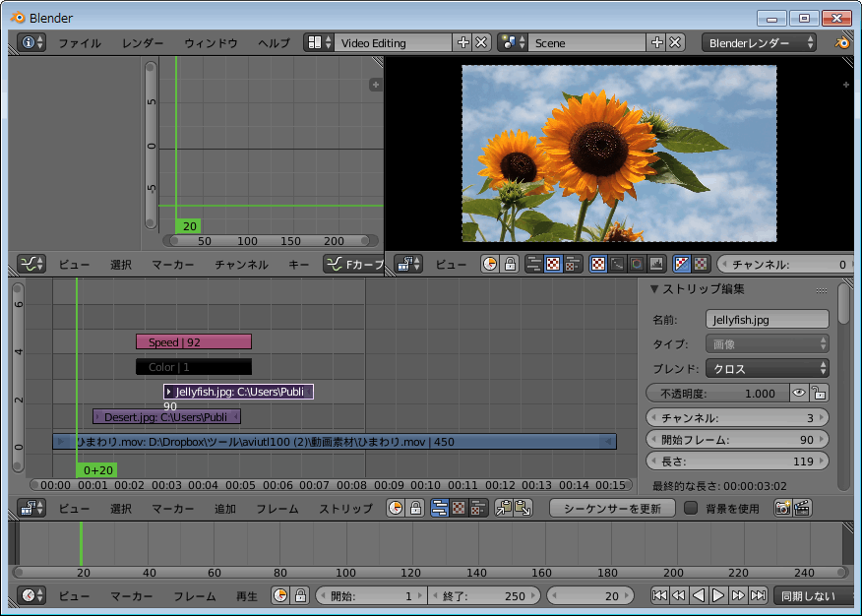This screenshot has width=862, height=616.
Task: Switch preview to Sequencer and Preview view
Action: coord(573,265)
